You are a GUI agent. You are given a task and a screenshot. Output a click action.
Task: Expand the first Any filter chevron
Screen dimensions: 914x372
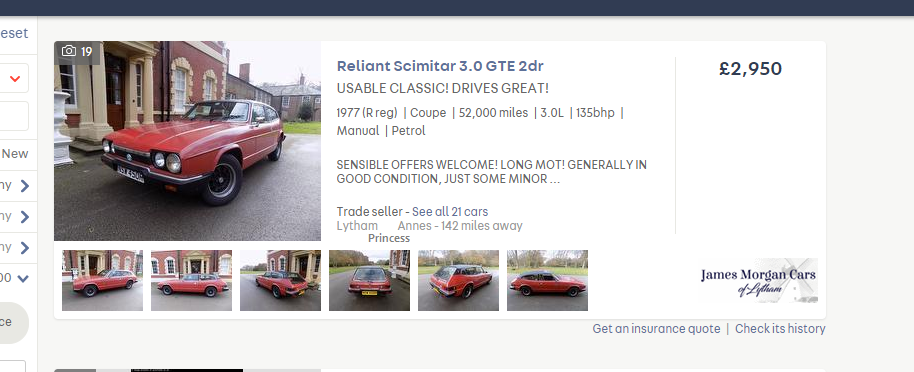click(24, 186)
